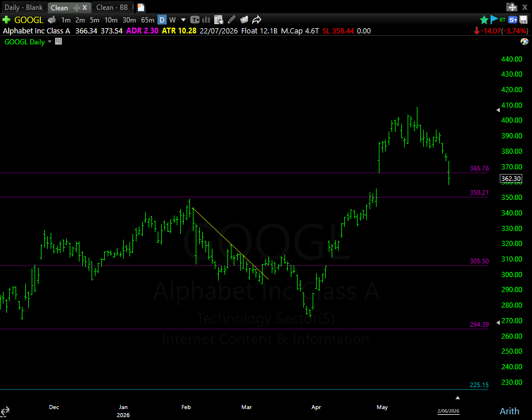Switch to 30m timeframe
The width and height of the screenshot is (532, 420).
click(130, 20)
